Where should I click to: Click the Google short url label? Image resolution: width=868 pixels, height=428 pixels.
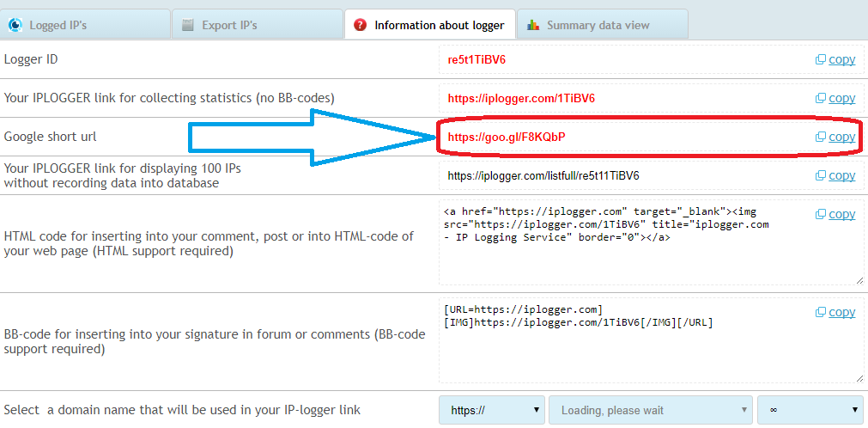(51, 137)
